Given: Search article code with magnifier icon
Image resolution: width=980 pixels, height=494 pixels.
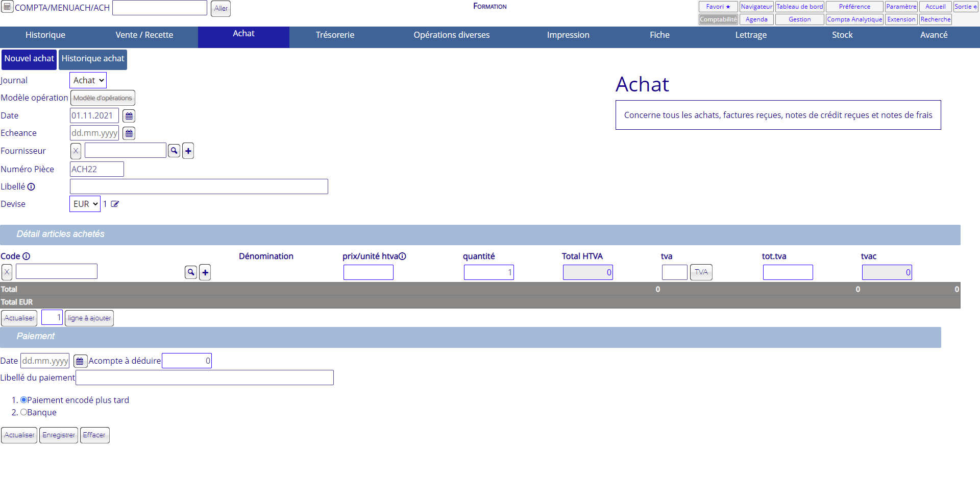Looking at the screenshot, I should [x=191, y=272].
